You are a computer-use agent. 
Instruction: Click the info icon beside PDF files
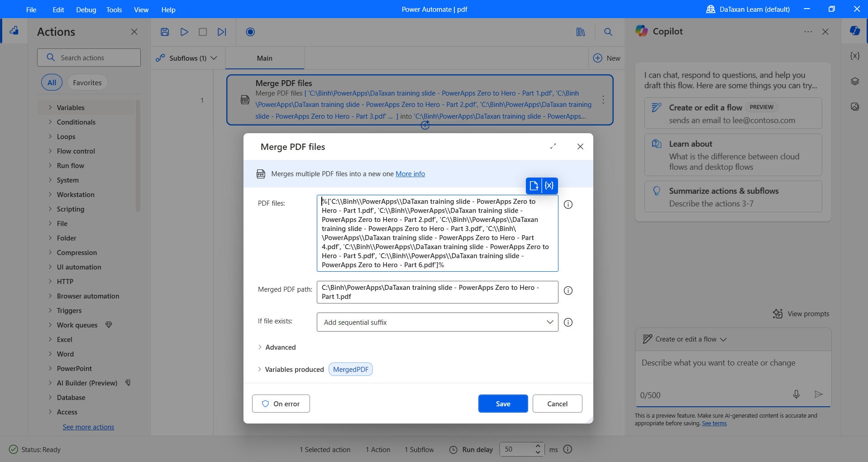568,205
